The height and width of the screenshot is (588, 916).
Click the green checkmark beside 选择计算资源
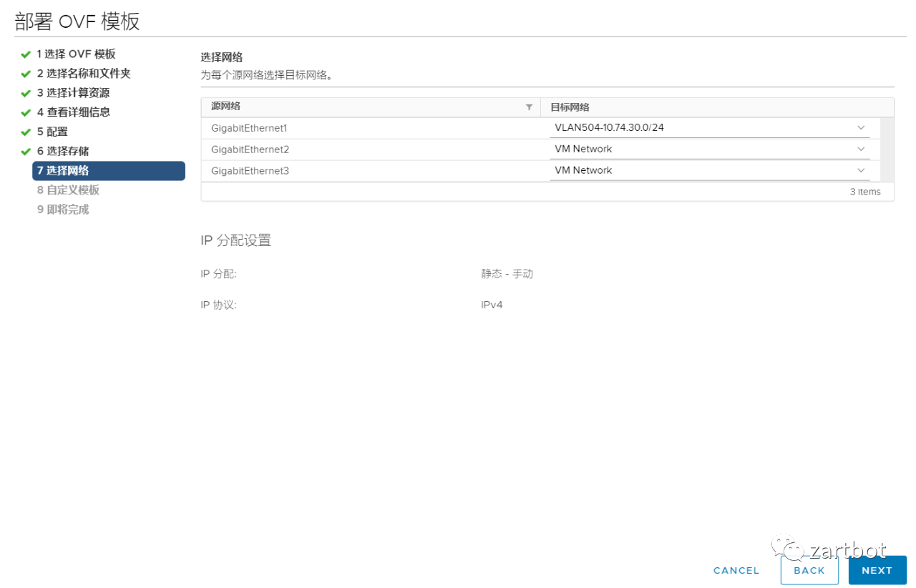(x=26, y=93)
